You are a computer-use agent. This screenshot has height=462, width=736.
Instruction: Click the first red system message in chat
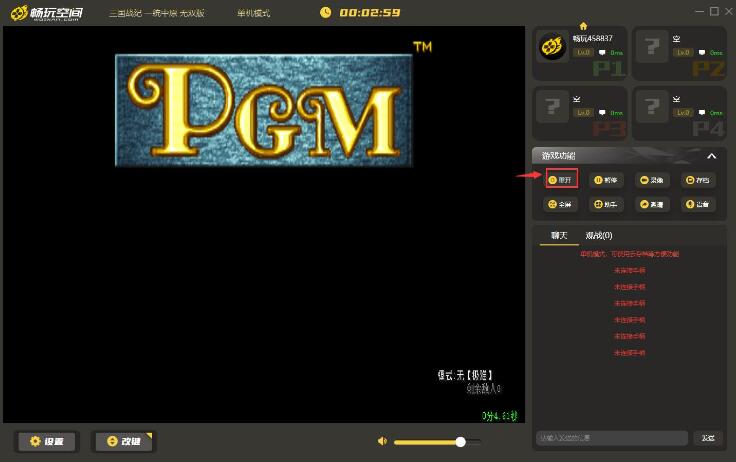[629, 254]
